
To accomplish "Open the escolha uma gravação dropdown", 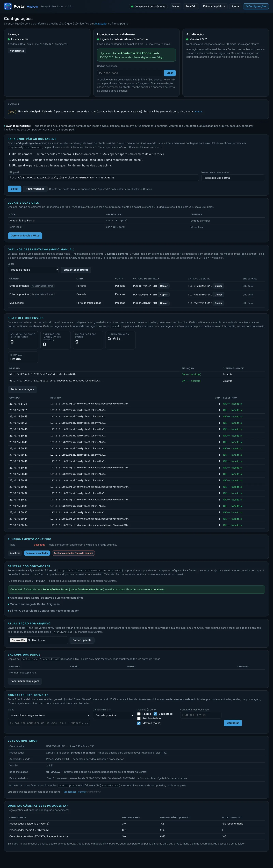I will pos(49,715).
